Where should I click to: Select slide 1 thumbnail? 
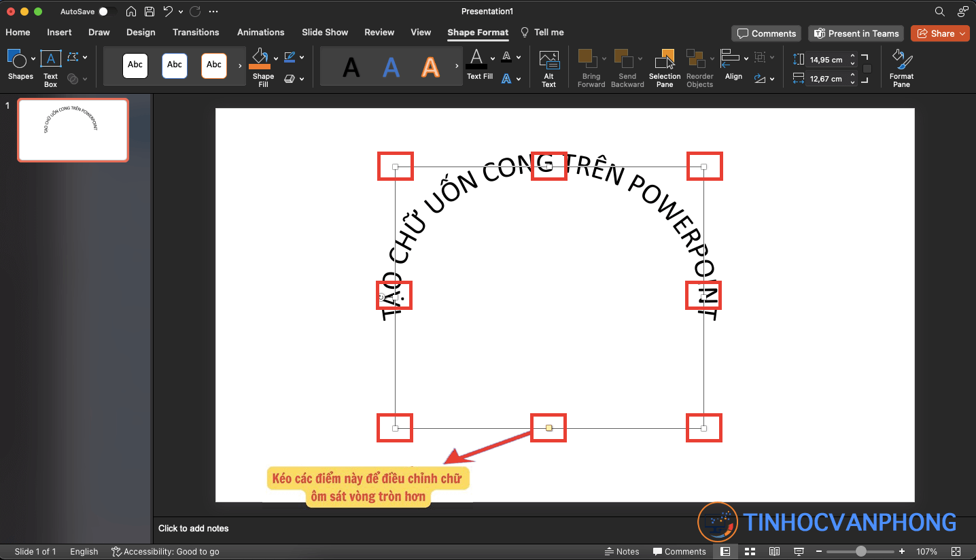[73, 130]
